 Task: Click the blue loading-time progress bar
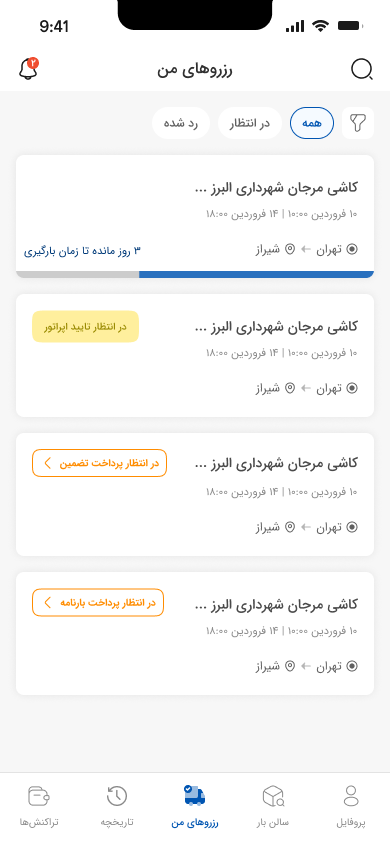click(256, 275)
